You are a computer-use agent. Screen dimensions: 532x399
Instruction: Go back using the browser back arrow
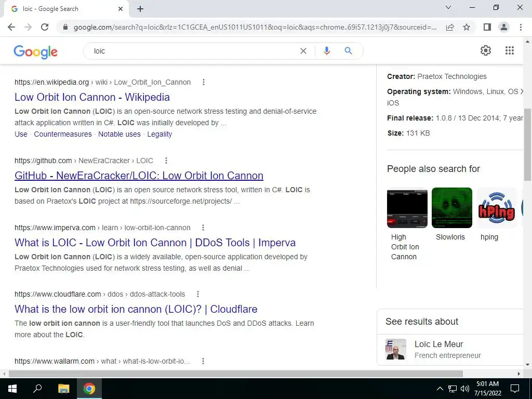coord(11,27)
